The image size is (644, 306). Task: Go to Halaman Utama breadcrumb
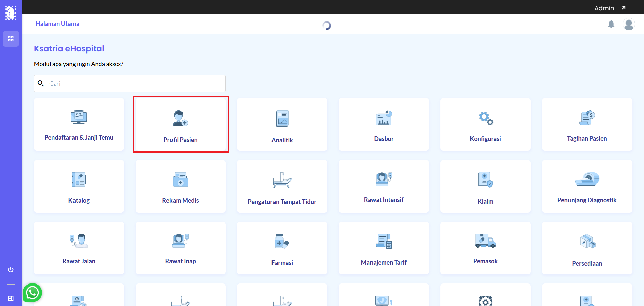pos(57,24)
